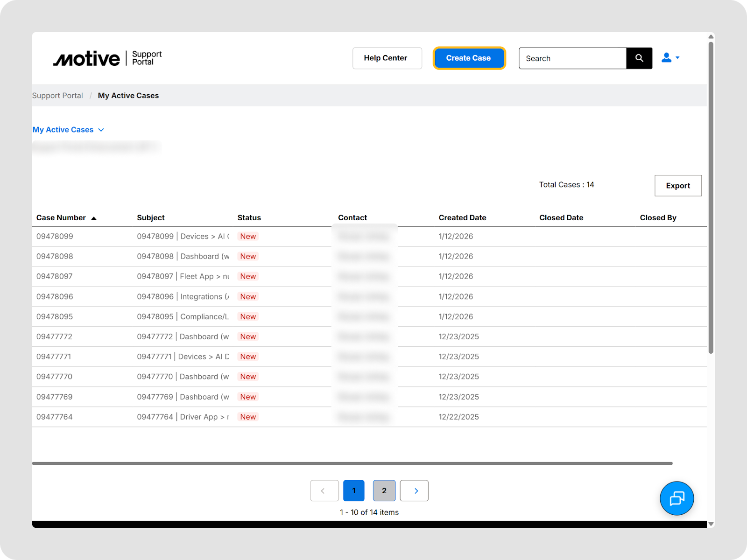This screenshot has height=560, width=747.
Task: Open the Help Center
Action: point(387,58)
